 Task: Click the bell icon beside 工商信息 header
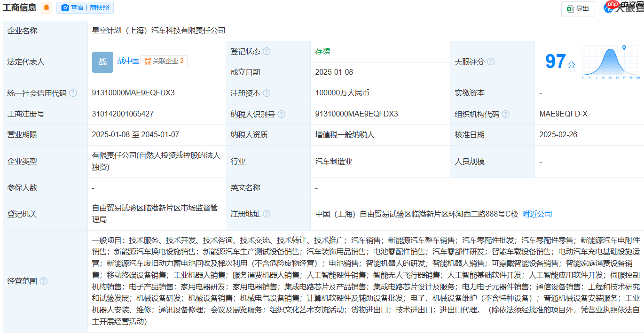point(46,8)
